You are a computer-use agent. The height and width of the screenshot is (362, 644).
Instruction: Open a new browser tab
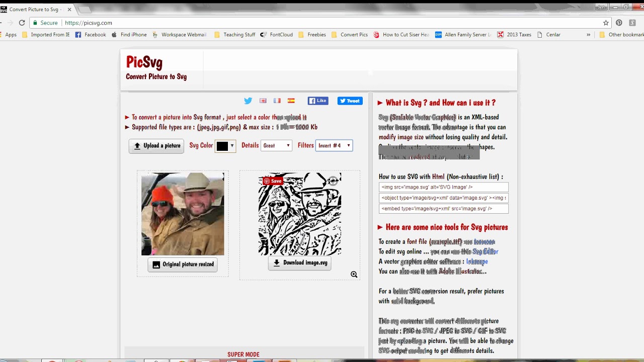pos(85,9)
